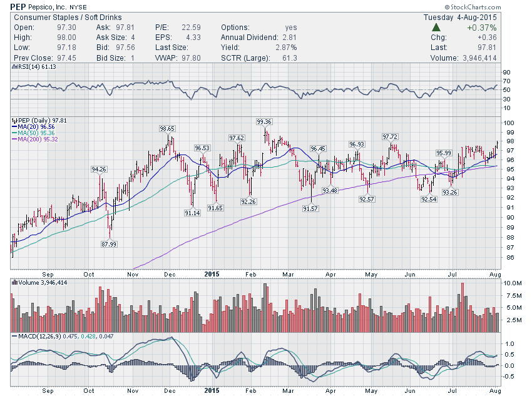Viewport: 532px width, 396px height.
Task: Select the High value 98.00
Action: click(x=66, y=38)
